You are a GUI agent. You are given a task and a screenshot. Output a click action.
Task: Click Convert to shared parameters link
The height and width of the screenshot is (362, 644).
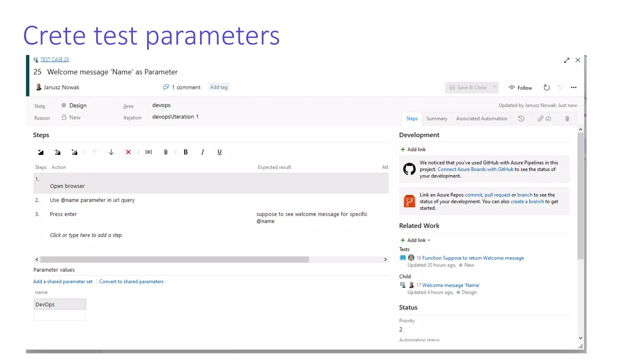click(x=131, y=282)
